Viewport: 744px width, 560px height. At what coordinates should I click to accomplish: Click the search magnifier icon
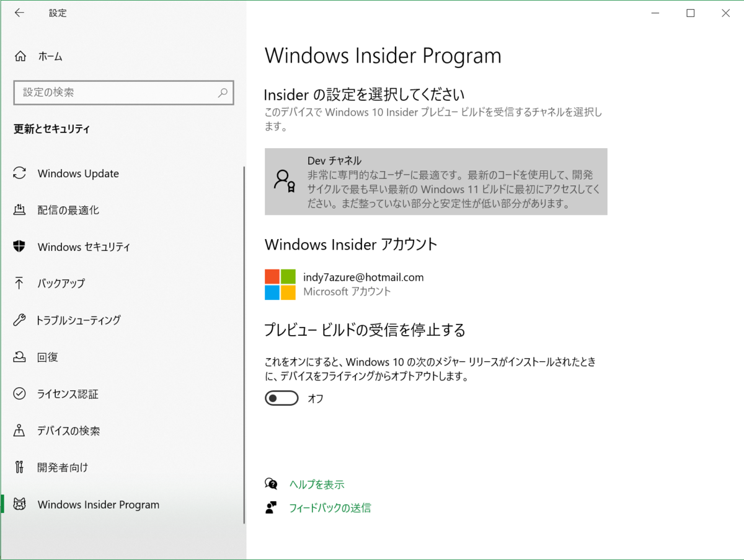[223, 93]
